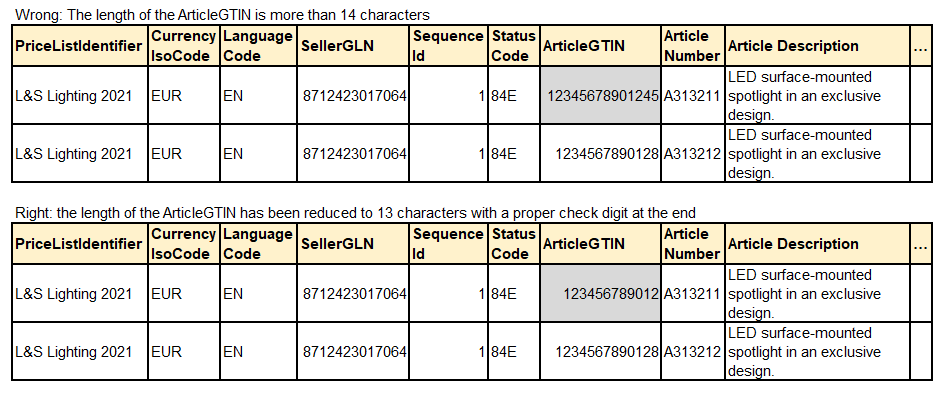Screen dimensions: 944x394
Task: Click the ArticleGTIN header in the bottom table
Action: pos(600,243)
